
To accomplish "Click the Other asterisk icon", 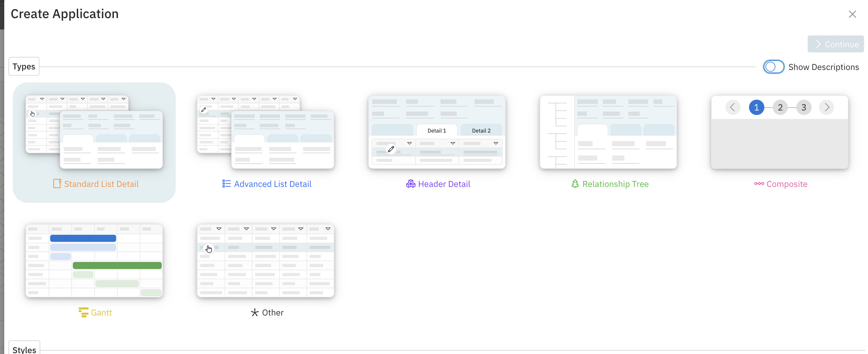I will pos(255,312).
